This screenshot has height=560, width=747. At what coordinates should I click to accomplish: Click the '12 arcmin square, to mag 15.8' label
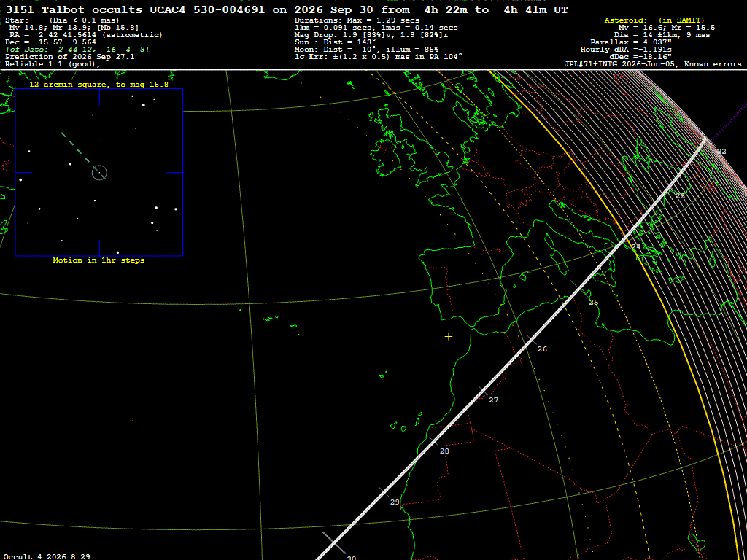pos(99,85)
